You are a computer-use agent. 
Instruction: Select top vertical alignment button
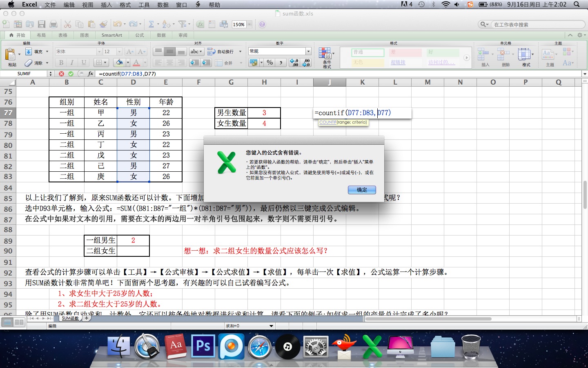pyautogui.click(x=158, y=52)
